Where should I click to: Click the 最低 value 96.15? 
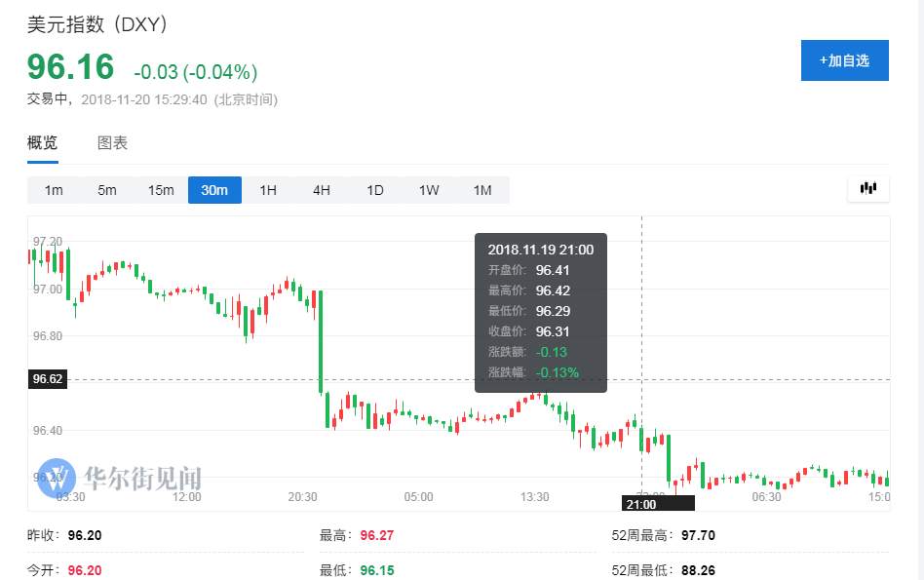377,570
